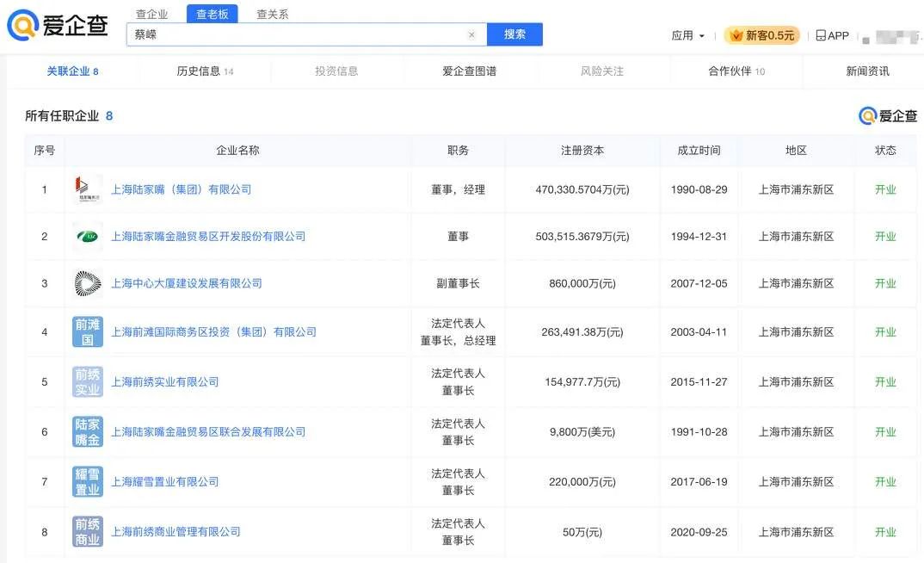
Task: Expand the 应用 dropdown menu
Action: (x=687, y=35)
